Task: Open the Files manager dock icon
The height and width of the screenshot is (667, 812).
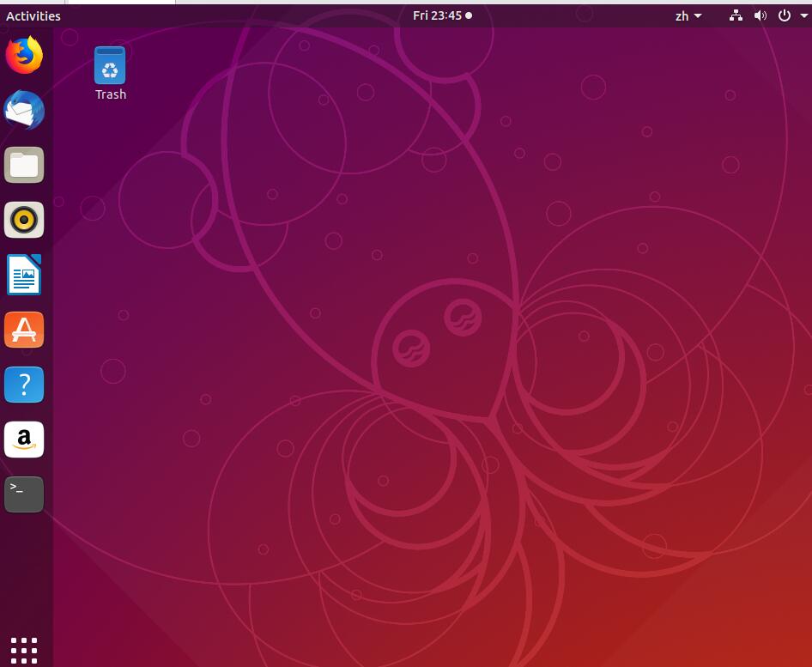Action: pyautogui.click(x=24, y=166)
